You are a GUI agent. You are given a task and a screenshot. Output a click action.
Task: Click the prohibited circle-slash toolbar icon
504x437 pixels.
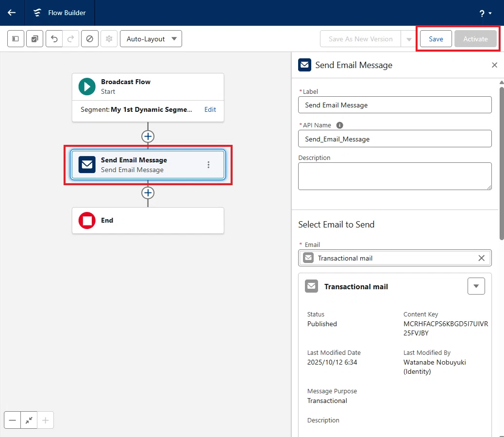[90, 38]
